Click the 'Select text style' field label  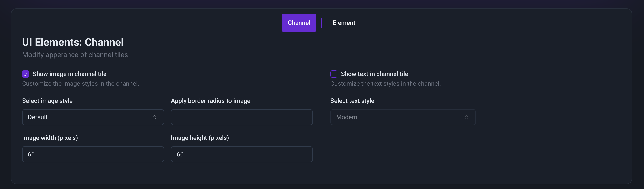pos(352,101)
